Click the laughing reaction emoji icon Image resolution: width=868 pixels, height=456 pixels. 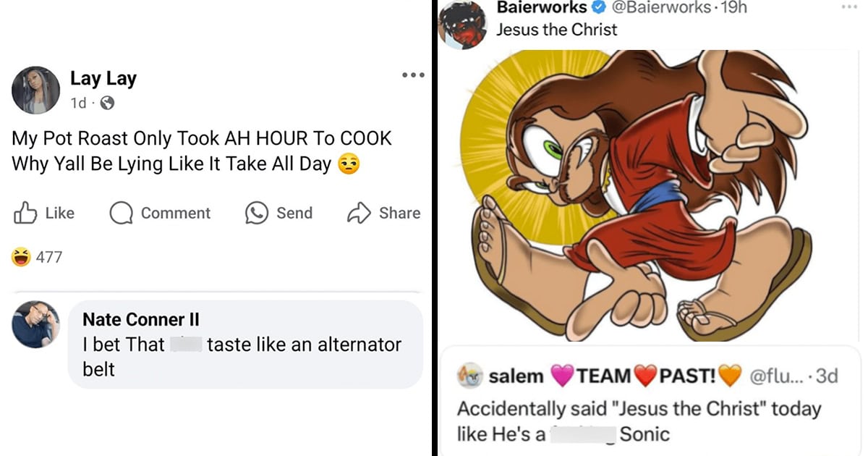coord(22,257)
